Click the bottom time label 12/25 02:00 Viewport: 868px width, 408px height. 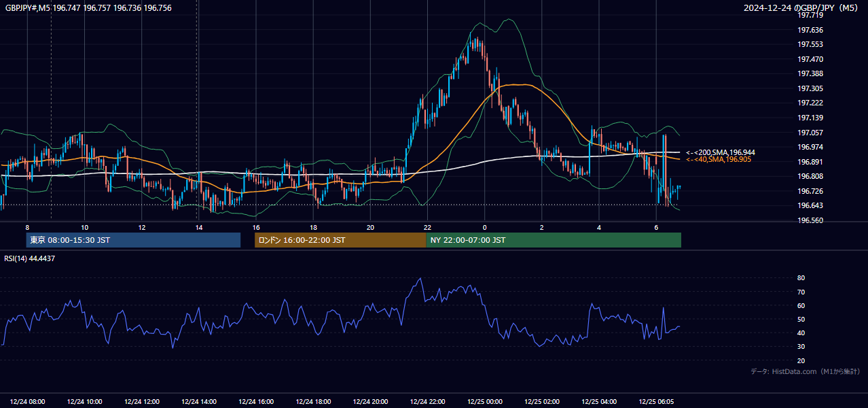click(541, 401)
